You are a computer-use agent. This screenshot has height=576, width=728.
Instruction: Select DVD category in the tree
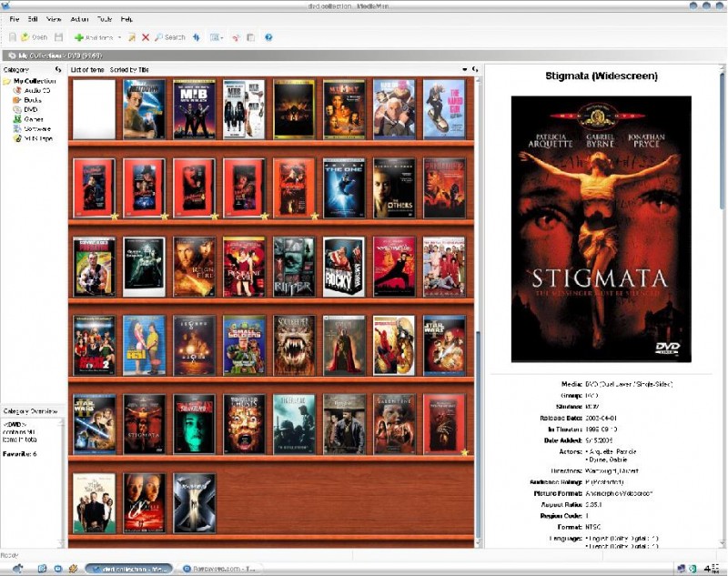[x=31, y=109]
